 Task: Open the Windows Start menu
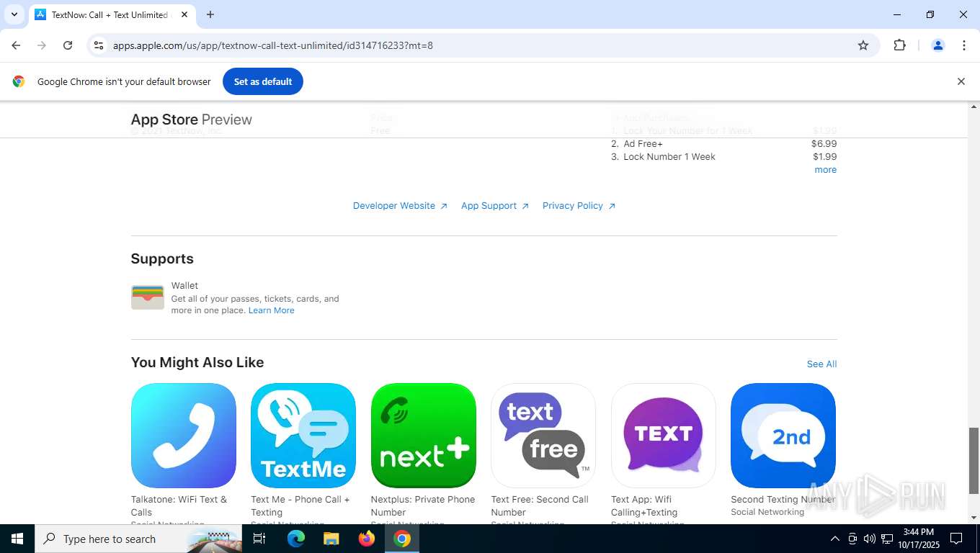click(x=17, y=539)
